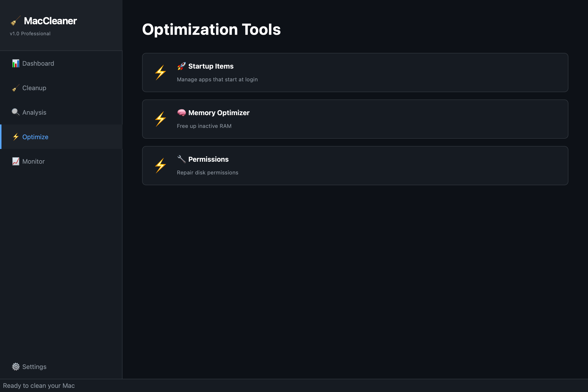The width and height of the screenshot is (588, 392).
Task: Click the brain emoji on Memory Optimizer
Action: point(181,112)
